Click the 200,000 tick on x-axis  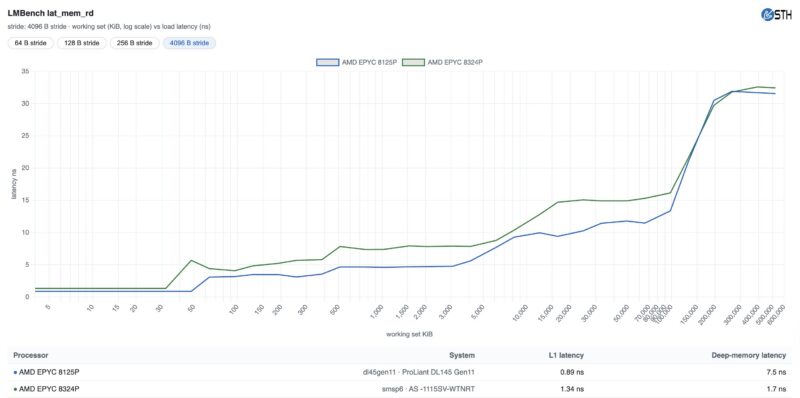click(706, 313)
